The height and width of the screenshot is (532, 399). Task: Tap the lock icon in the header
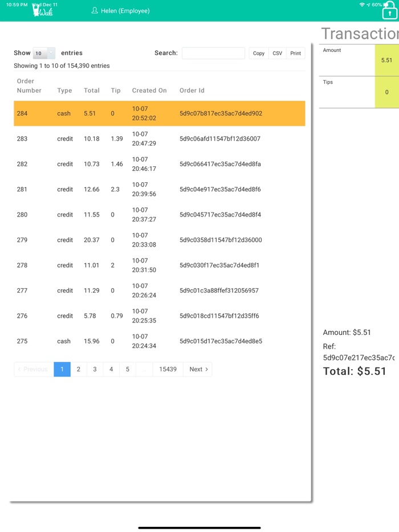pyautogui.click(x=389, y=11)
